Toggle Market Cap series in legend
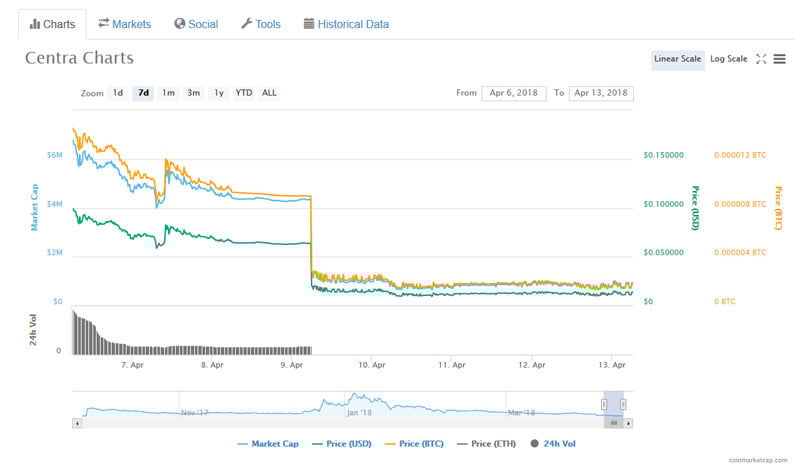The image size is (808, 473). 268,444
